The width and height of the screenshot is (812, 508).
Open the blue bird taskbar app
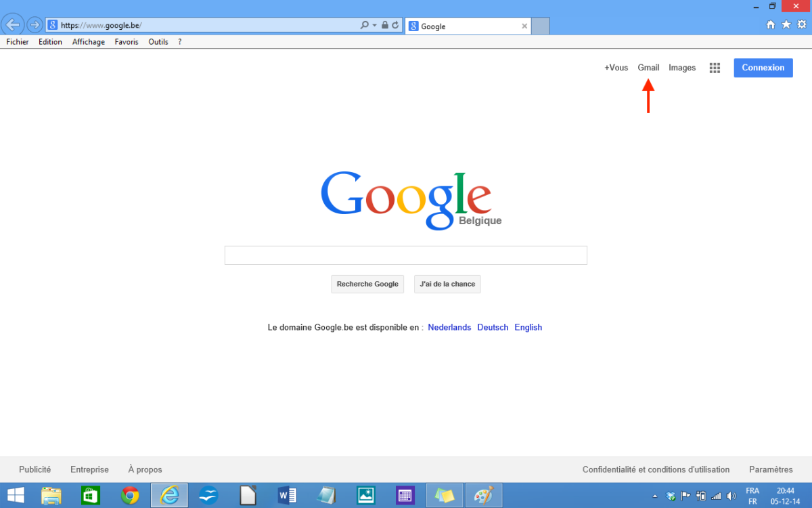(x=208, y=496)
